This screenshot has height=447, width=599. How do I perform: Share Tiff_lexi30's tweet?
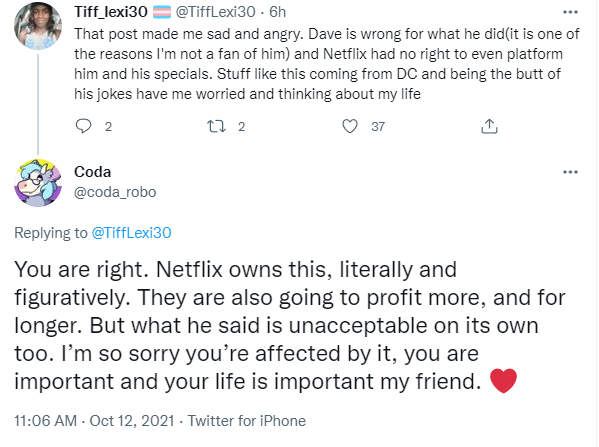click(489, 126)
